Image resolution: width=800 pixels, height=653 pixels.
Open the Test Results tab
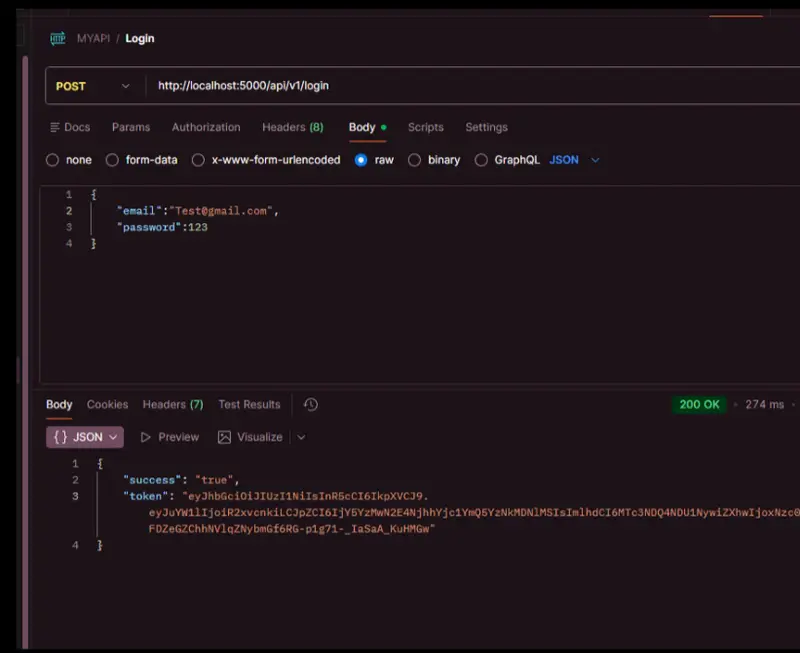click(x=249, y=405)
